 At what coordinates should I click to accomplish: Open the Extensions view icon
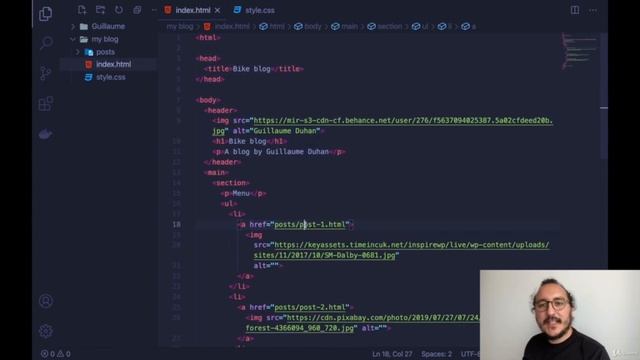[x=46, y=104]
